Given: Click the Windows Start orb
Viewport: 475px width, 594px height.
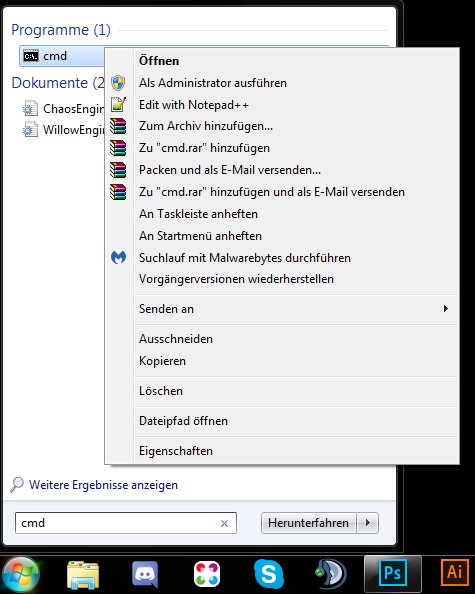Looking at the screenshot, I should point(20,574).
